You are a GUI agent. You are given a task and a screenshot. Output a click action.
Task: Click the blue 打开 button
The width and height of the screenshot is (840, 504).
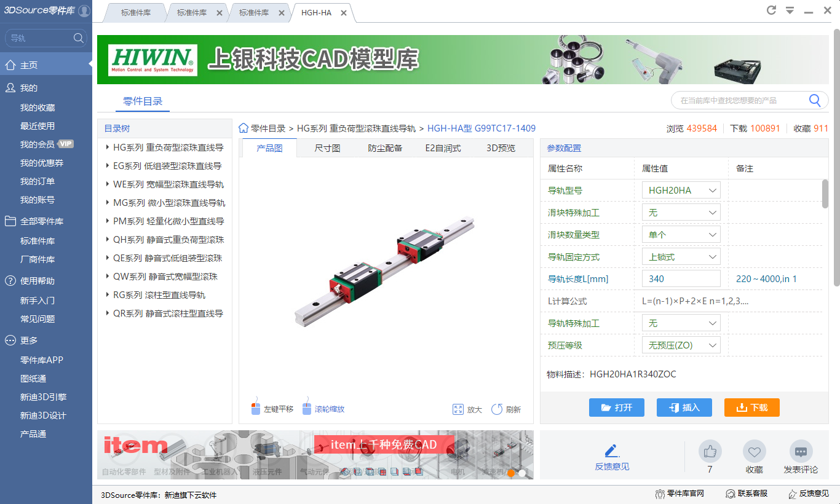click(x=616, y=408)
